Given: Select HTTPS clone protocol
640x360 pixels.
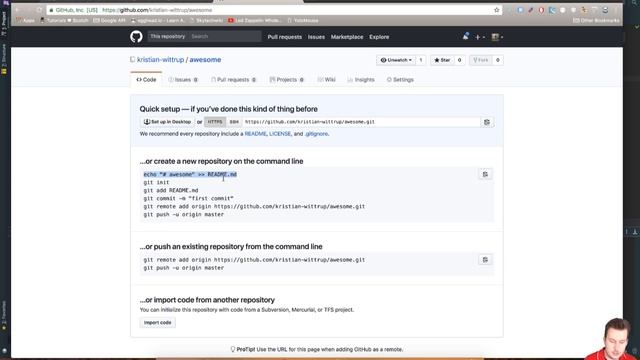Looking at the screenshot, I should [x=215, y=122].
